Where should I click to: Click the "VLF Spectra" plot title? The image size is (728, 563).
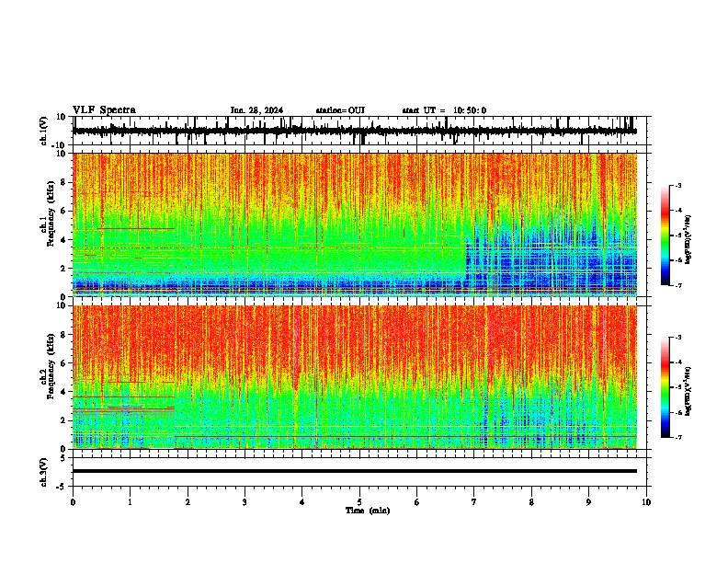tap(104, 110)
